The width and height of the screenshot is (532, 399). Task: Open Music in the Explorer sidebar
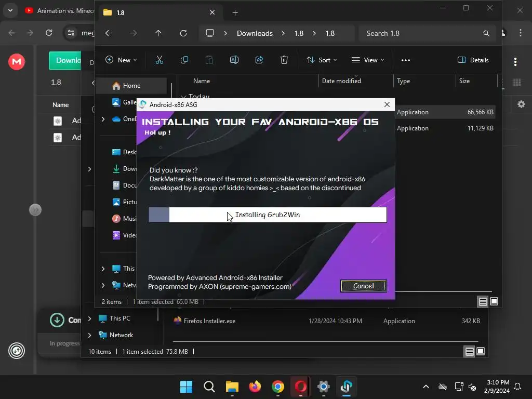[124, 219]
